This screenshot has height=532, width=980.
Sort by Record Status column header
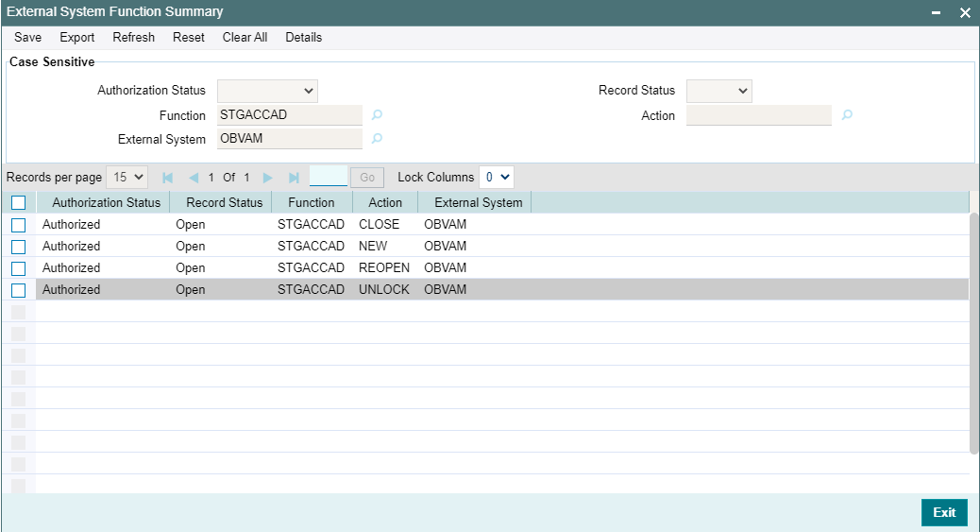pyautogui.click(x=225, y=203)
